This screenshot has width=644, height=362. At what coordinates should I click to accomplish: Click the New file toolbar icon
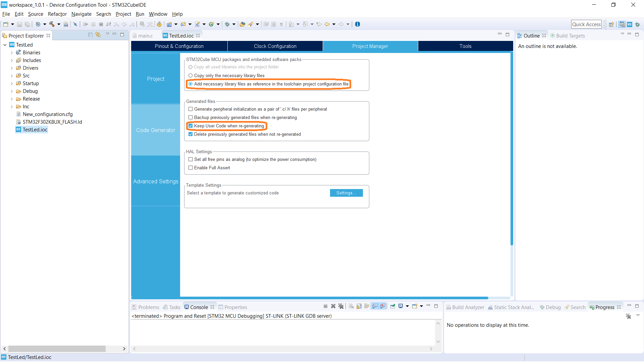point(6,24)
